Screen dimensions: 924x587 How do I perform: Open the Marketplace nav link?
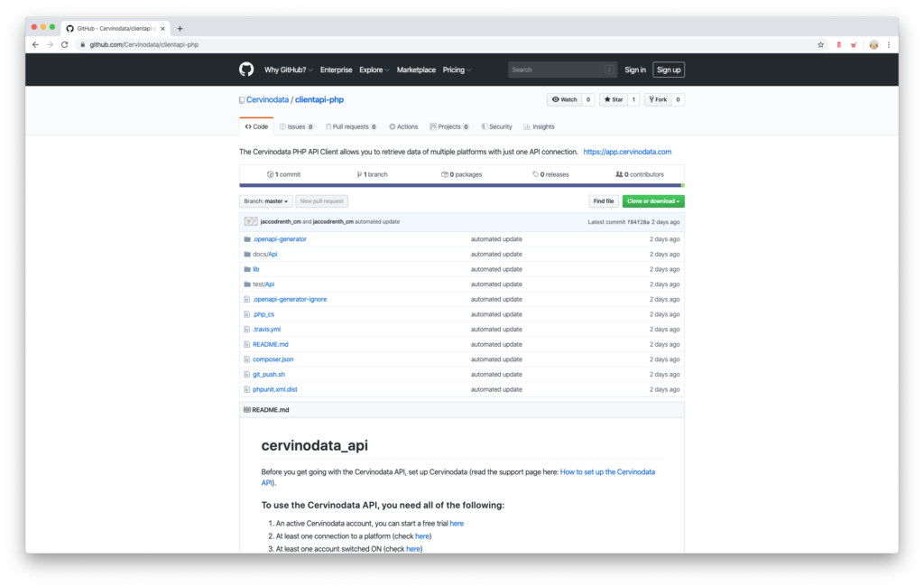click(416, 70)
